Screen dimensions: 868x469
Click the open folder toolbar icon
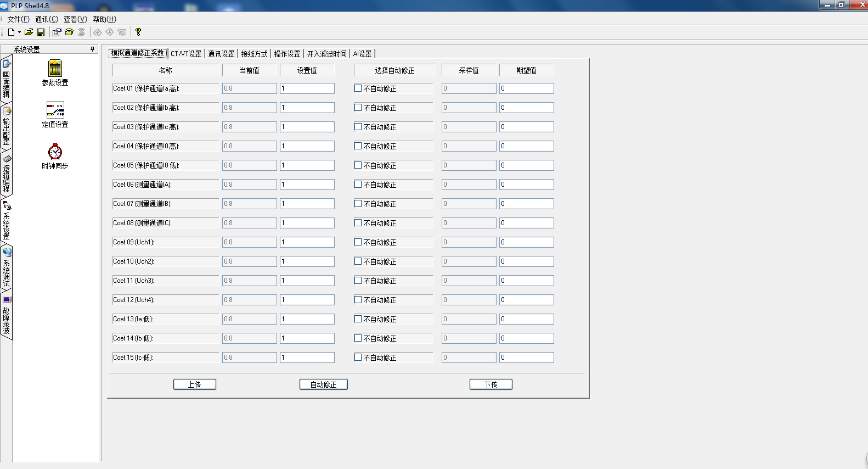coord(29,32)
